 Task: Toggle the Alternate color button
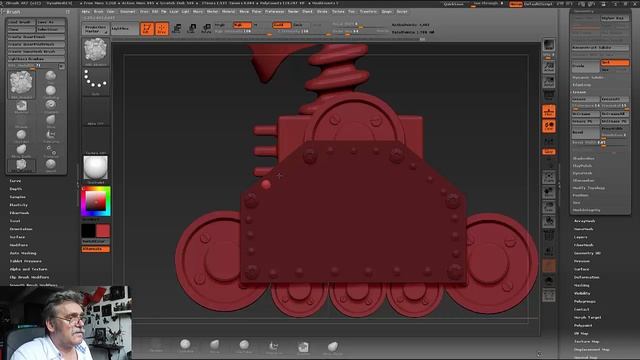pyautogui.click(x=96, y=249)
